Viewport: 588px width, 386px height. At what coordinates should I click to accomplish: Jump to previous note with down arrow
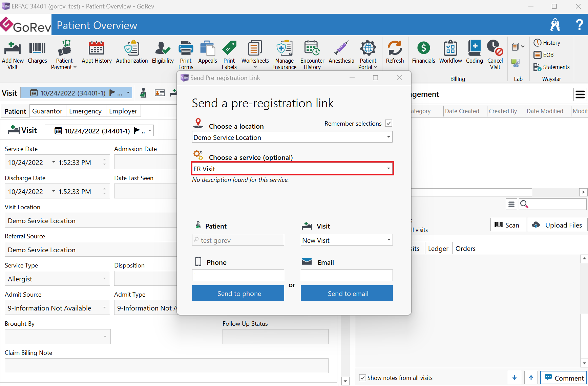514,378
